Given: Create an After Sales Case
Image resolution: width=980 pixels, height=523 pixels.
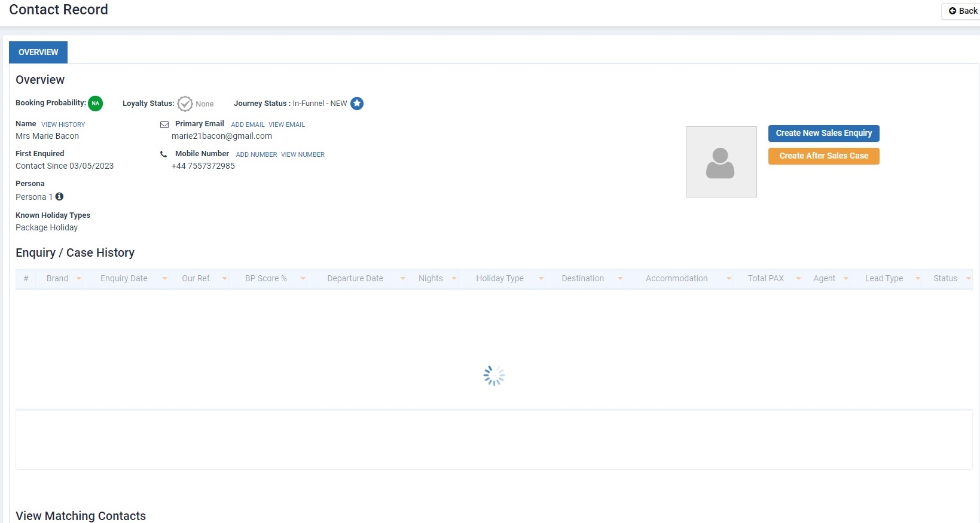Looking at the screenshot, I should tap(824, 156).
